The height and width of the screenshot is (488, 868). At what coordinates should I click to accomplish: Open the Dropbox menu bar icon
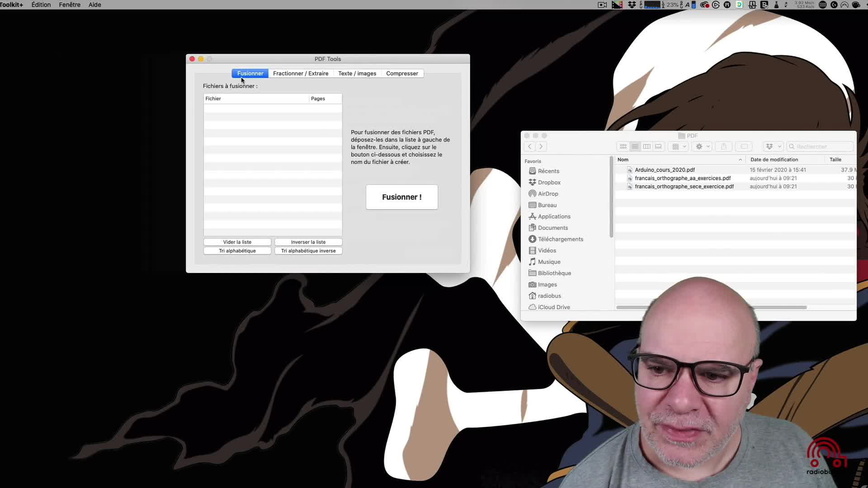tap(632, 5)
